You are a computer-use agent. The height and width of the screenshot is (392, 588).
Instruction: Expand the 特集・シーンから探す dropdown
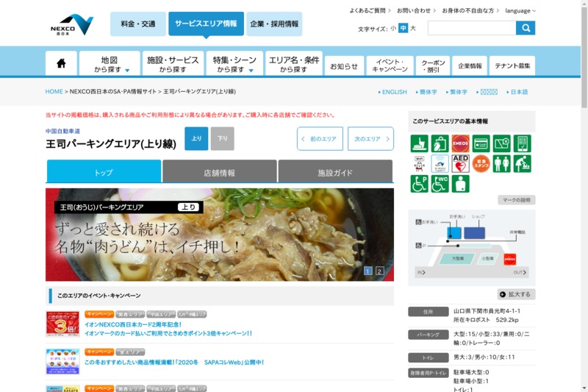[x=234, y=64]
